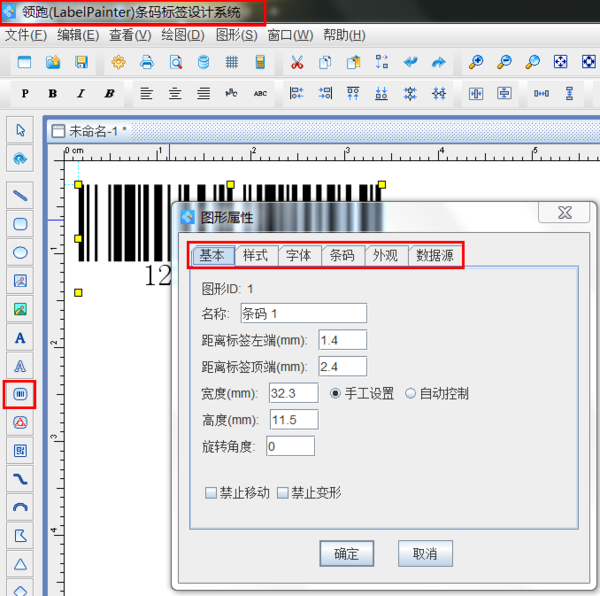The image size is (600, 596).
Task: Align text left in toolbar
Action: (x=147, y=93)
